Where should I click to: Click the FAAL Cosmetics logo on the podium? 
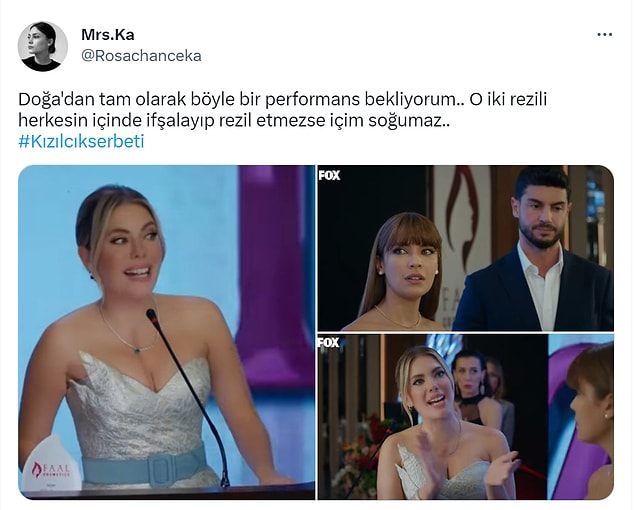(51, 469)
